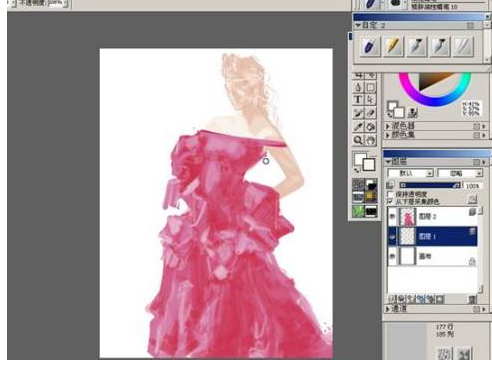Select the 图层 2 layer row
The image size is (492, 371).
(x=433, y=216)
